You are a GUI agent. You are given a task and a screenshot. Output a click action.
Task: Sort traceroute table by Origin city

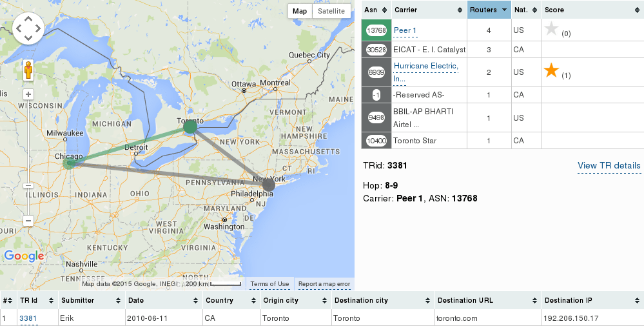pyautogui.click(x=296, y=301)
